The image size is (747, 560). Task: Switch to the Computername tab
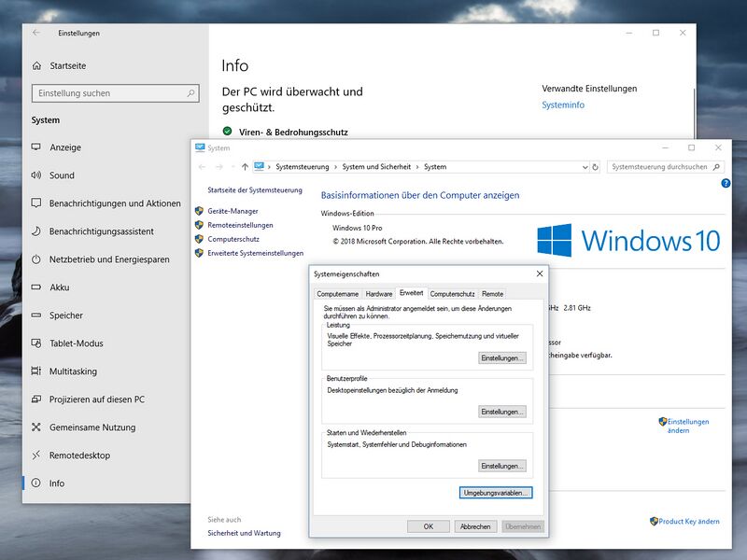tap(338, 293)
